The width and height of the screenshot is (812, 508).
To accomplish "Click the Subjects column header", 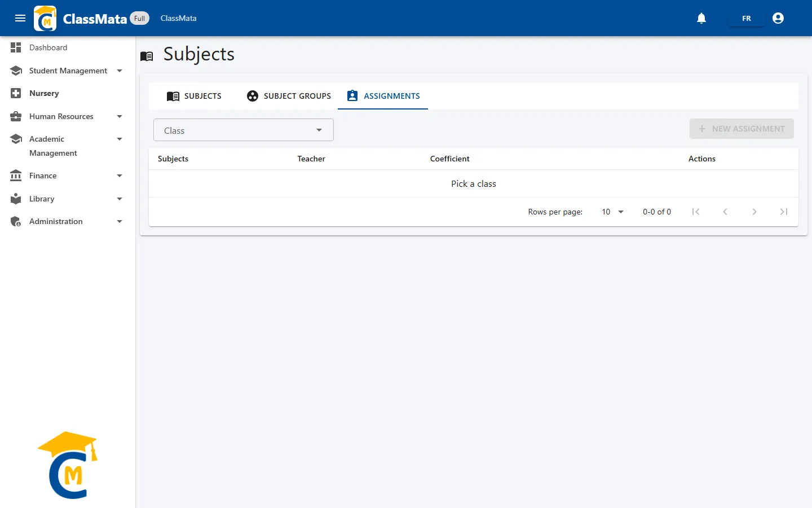I will click(173, 159).
